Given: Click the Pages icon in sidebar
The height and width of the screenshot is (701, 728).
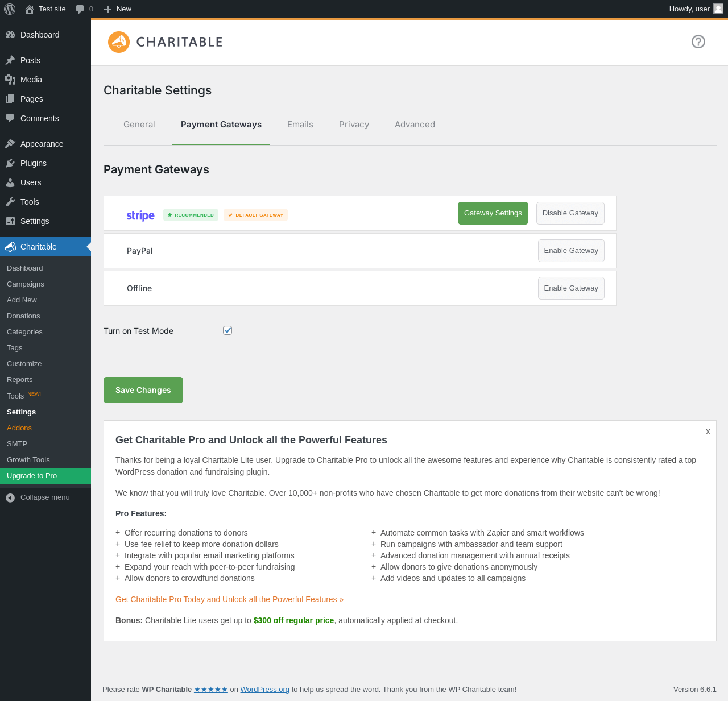Looking at the screenshot, I should click(10, 99).
